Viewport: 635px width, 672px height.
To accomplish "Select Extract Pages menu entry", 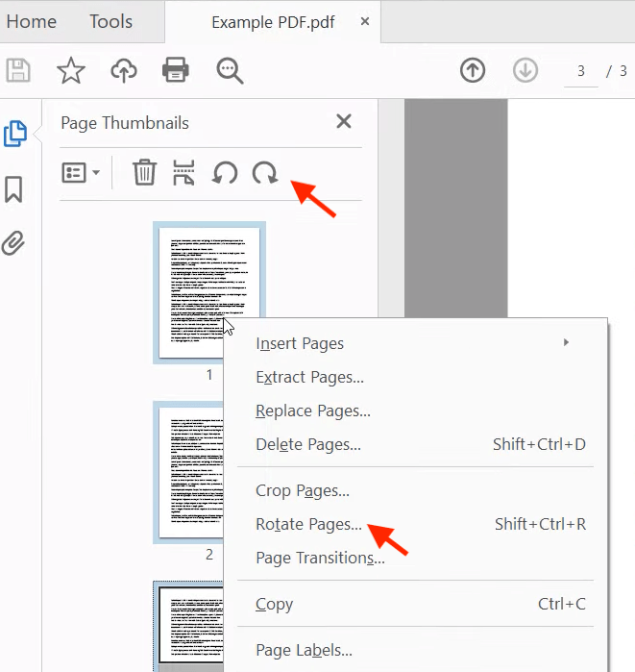I will click(309, 378).
